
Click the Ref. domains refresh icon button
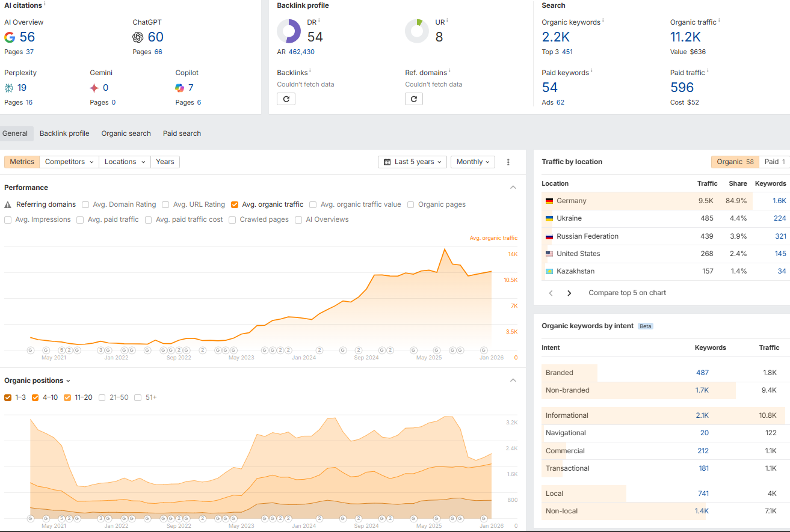click(x=414, y=99)
